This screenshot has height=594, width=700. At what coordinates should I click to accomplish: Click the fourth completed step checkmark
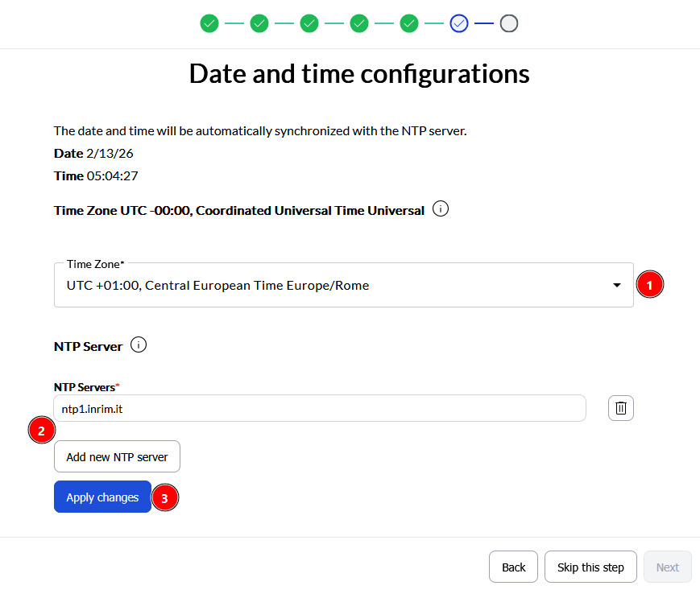[359, 23]
